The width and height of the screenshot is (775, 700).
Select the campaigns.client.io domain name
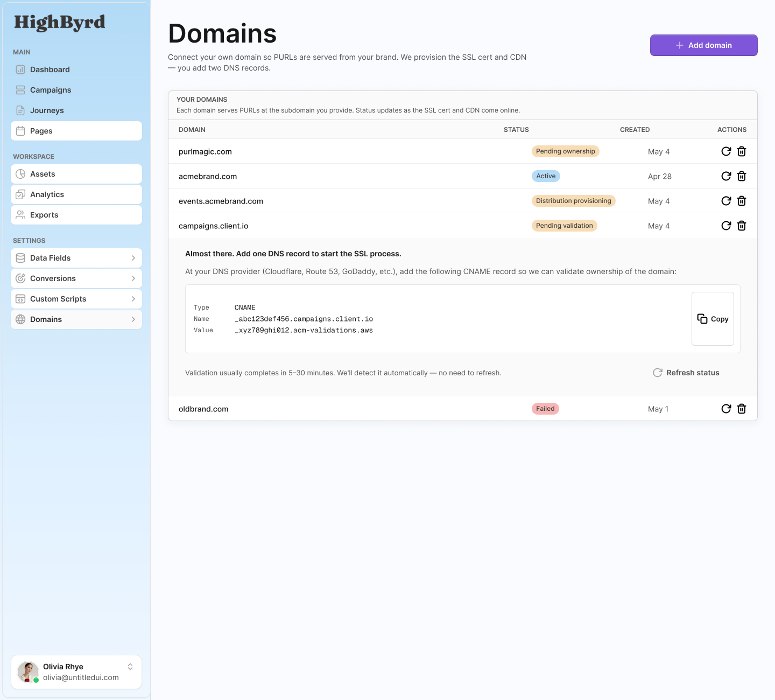[x=214, y=226]
